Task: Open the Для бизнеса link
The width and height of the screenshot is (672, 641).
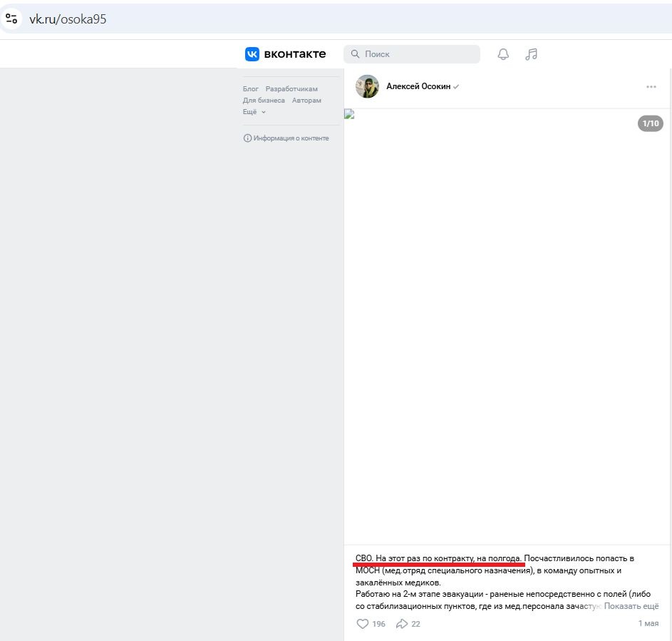Action: [x=264, y=101]
